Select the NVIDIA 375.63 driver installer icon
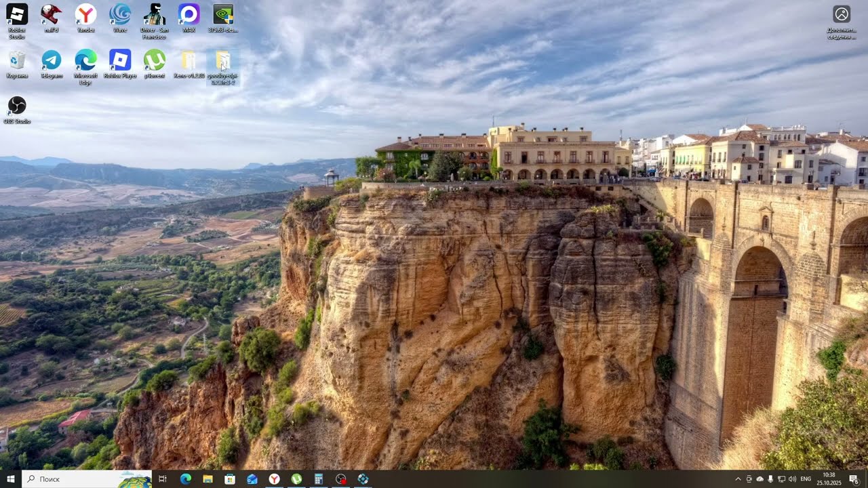868x488 pixels. point(223,18)
